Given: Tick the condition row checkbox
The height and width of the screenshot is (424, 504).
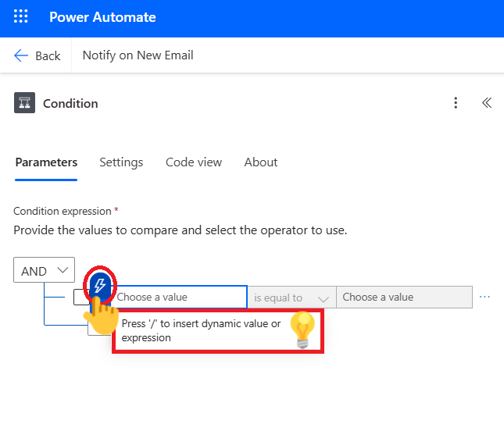Looking at the screenshot, I should coord(80,298).
